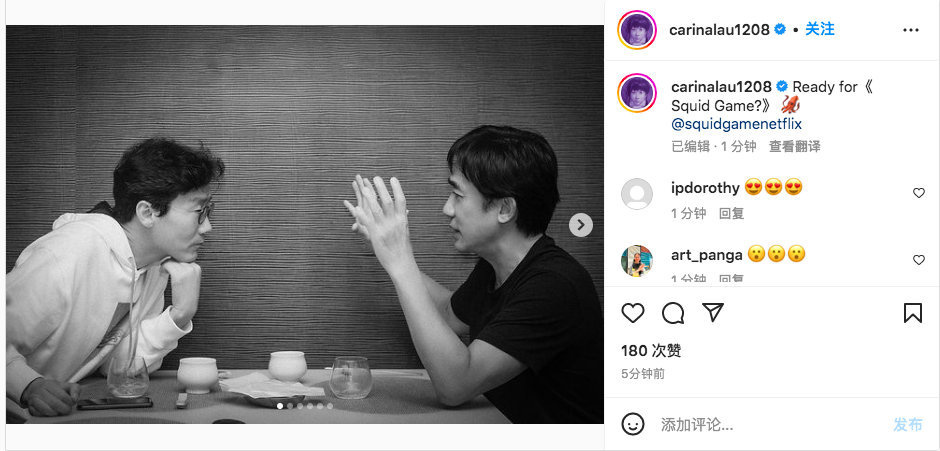Click 查看翻译 to view translation
940x451 pixels.
[795, 146]
